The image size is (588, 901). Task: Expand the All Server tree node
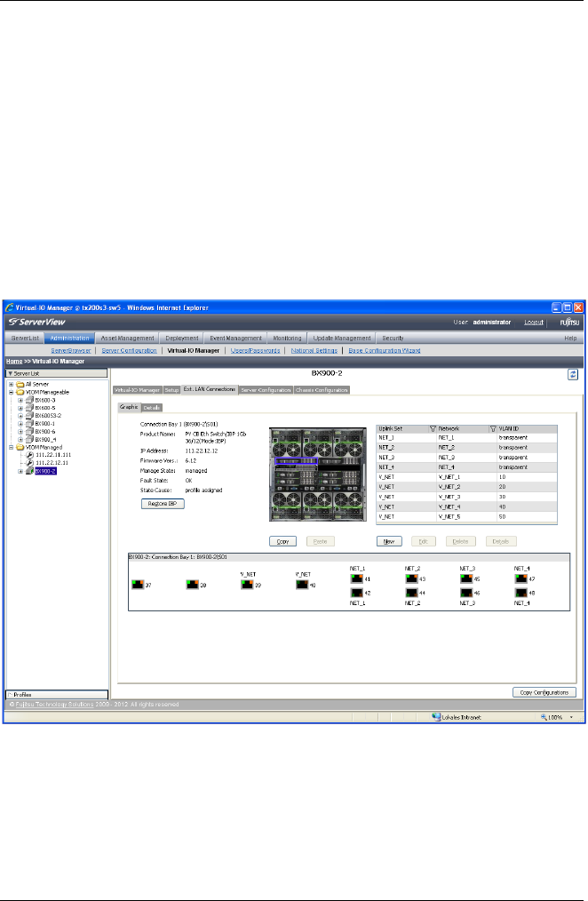[x=11, y=385]
